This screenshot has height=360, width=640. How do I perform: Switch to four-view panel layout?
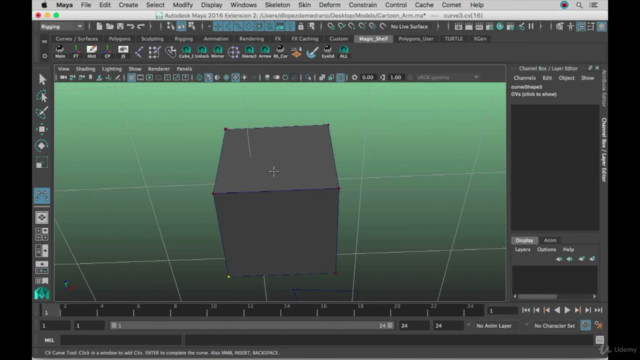pyautogui.click(x=42, y=234)
